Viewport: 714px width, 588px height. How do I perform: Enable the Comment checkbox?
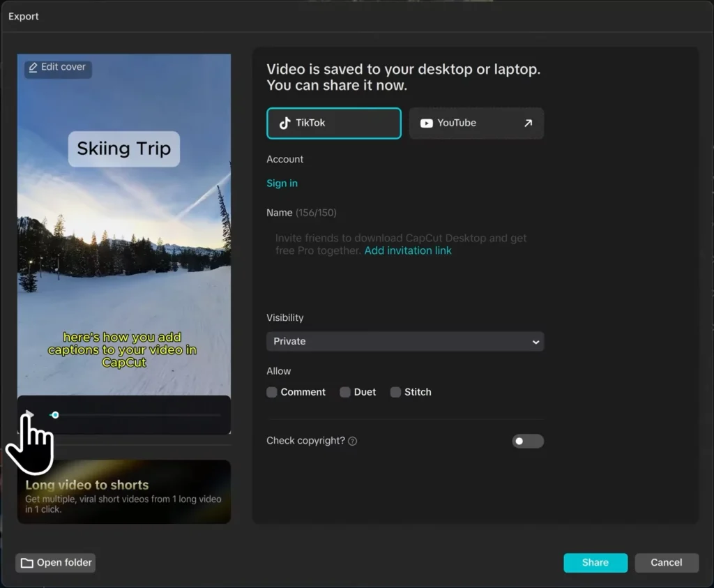pos(272,392)
